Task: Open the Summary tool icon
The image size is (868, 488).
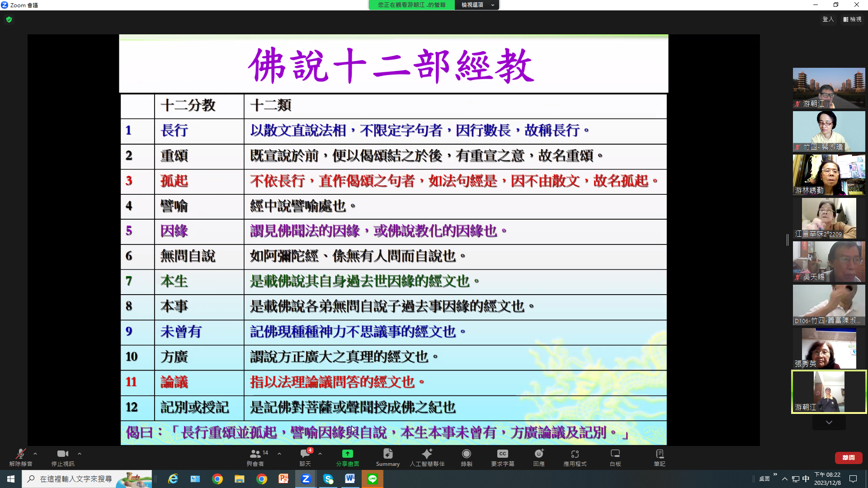Action: point(387,454)
